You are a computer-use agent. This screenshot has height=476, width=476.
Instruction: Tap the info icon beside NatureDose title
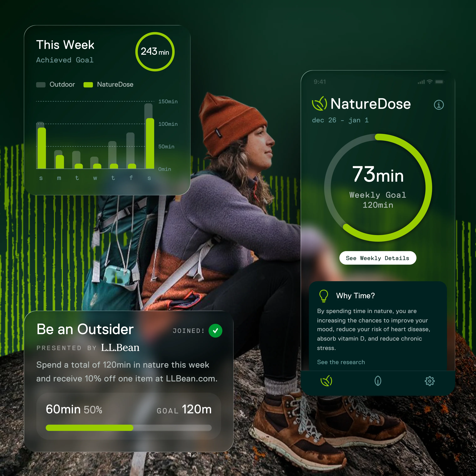click(x=439, y=105)
